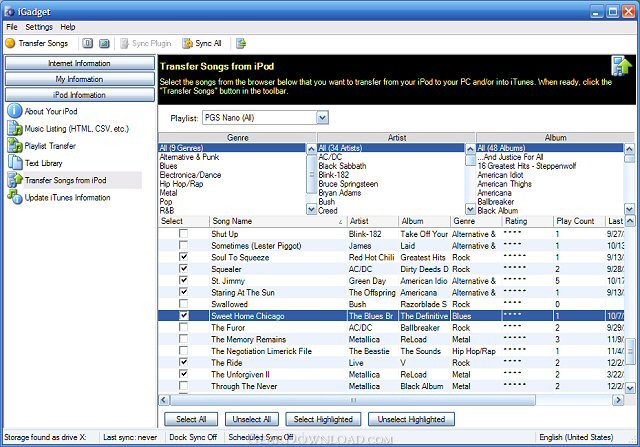Click the Transfer Songs toolbar icon
The height and width of the screenshot is (447, 640).
11,43
